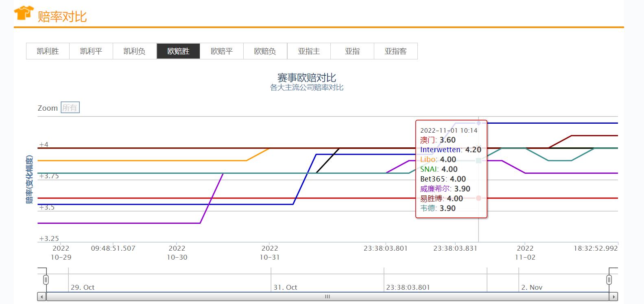The image size is (644, 304).
Task: Click the red line hover marker
Action: click(x=479, y=198)
